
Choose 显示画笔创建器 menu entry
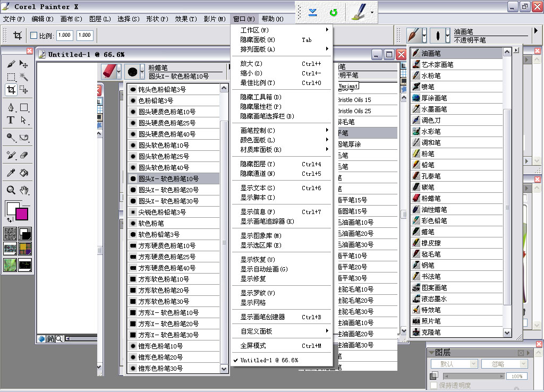pos(281,317)
